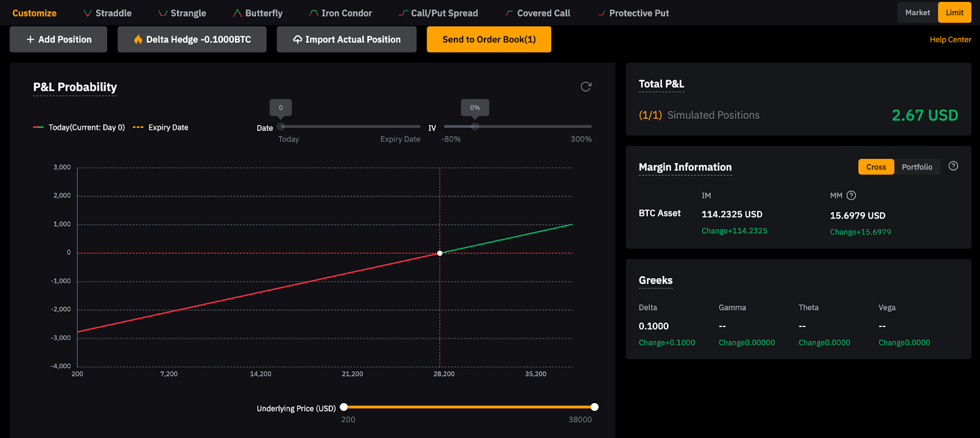Click the margin information help icon
The image size is (980, 438).
click(x=953, y=166)
